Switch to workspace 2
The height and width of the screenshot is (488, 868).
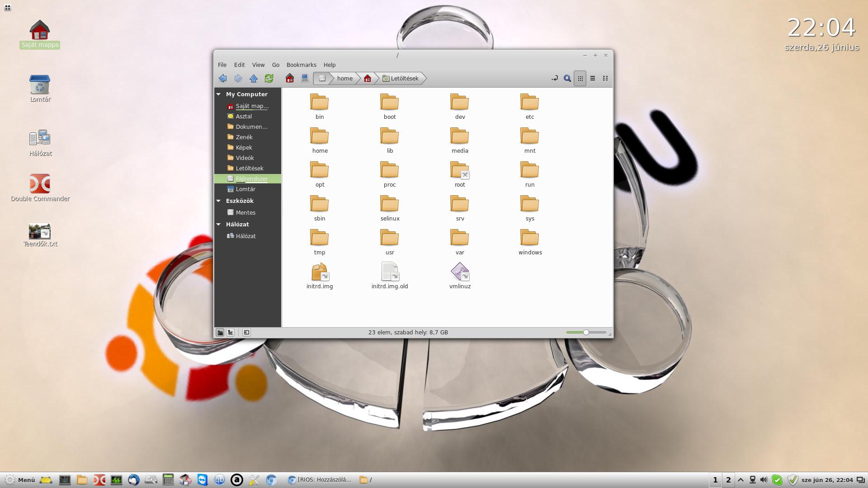pos(728,480)
